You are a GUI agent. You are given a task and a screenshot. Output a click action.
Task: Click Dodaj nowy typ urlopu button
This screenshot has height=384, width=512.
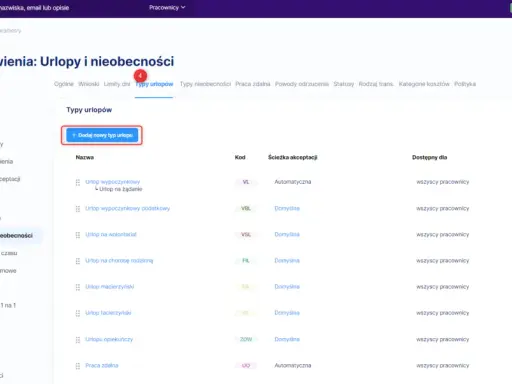[102, 135]
